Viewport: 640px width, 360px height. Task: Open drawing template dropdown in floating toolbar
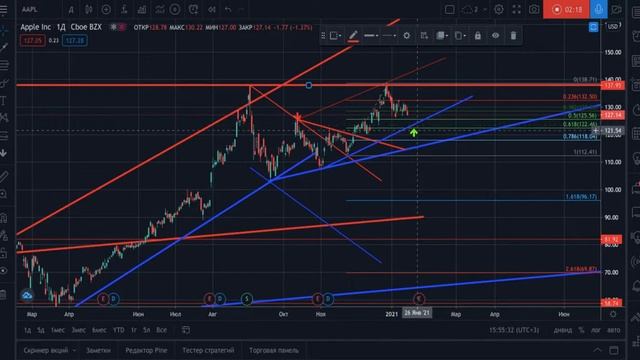(336, 36)
